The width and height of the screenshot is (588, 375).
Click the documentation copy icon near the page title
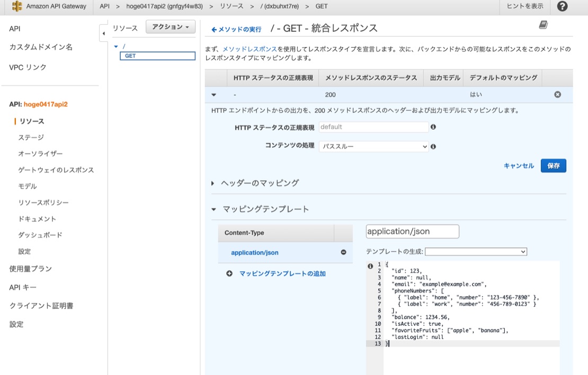pyautogui.click(x=542, y=24)
